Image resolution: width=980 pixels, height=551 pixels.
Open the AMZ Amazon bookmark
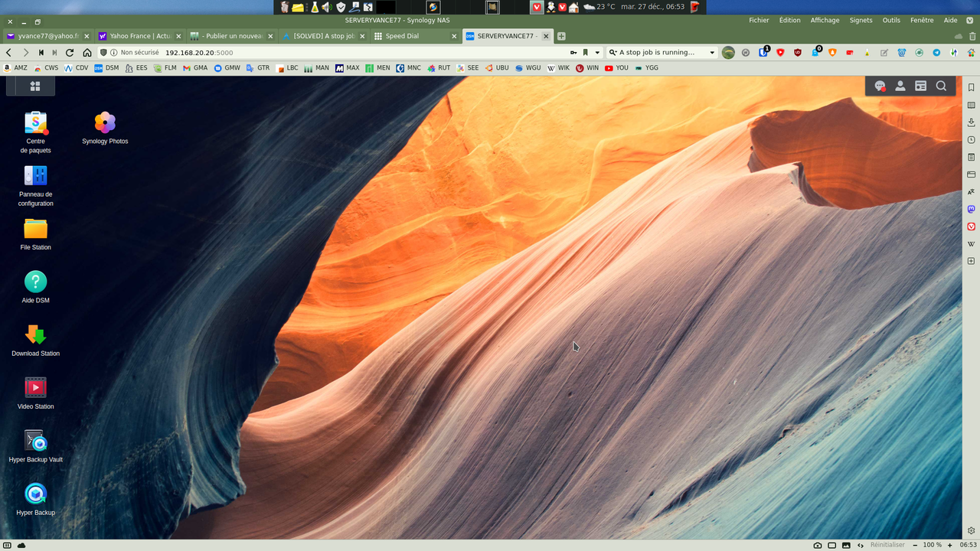pos(15,68)
